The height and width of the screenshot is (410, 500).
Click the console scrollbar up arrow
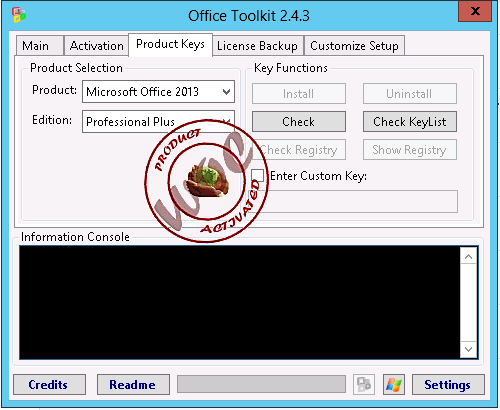[x=468, y=256]
